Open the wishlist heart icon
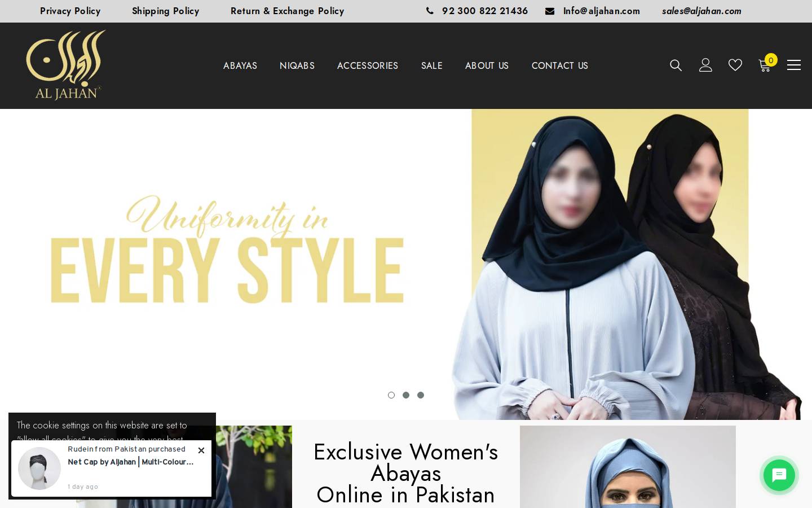 pos(735,65)
